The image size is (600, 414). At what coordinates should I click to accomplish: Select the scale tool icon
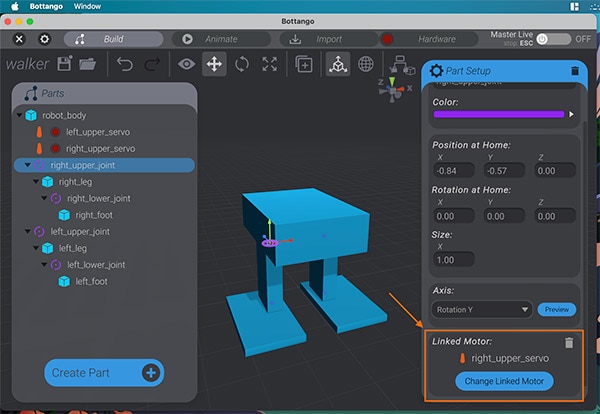269,64
